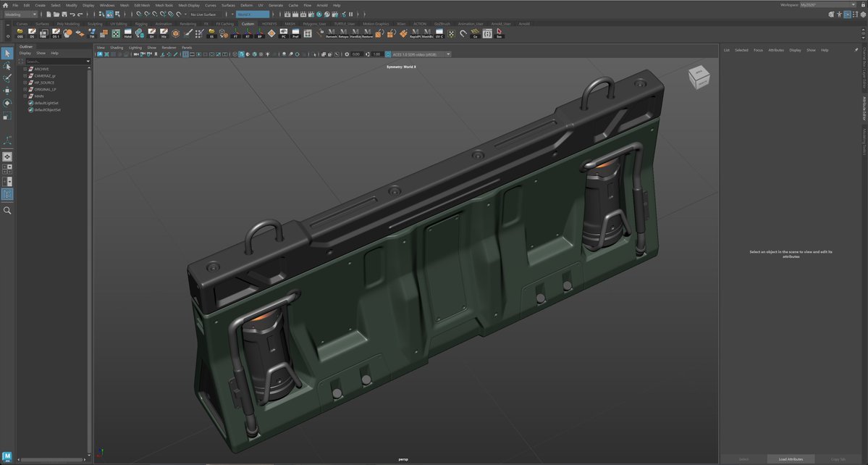Click the Redo arrow in status line

80,14
